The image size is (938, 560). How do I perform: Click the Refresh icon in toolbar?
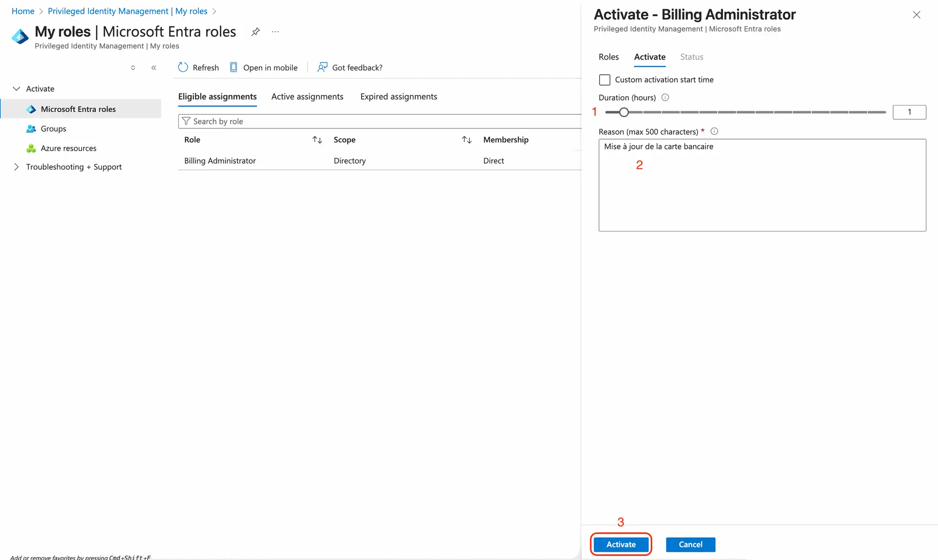(183, 67)
